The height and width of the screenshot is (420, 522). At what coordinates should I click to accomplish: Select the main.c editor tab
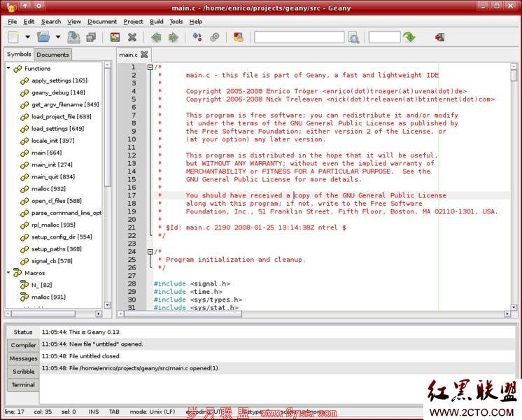point(128,55)
